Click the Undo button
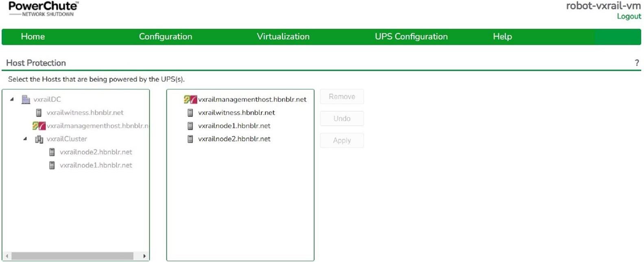 pyautogui.click(x=342, y=118)
